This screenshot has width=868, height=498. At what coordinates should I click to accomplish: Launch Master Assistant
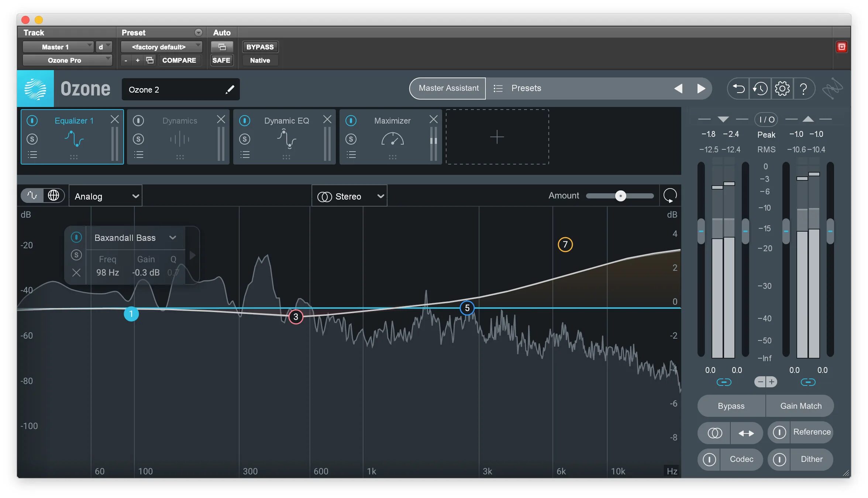(448, 88)
